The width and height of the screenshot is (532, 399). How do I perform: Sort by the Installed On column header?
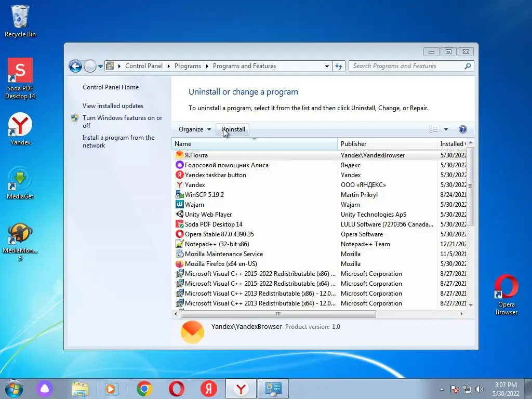coord(452,144)
